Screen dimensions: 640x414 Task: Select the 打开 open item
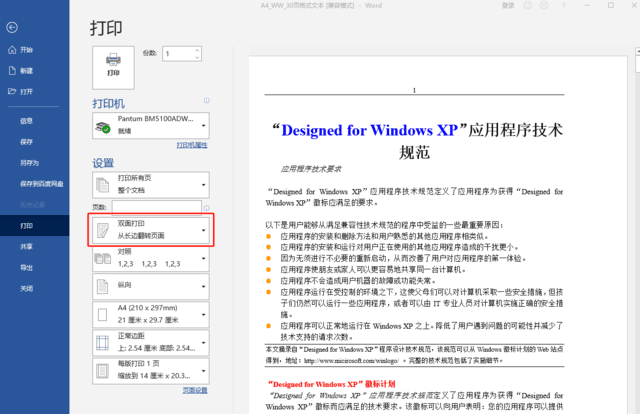(27, 91)
